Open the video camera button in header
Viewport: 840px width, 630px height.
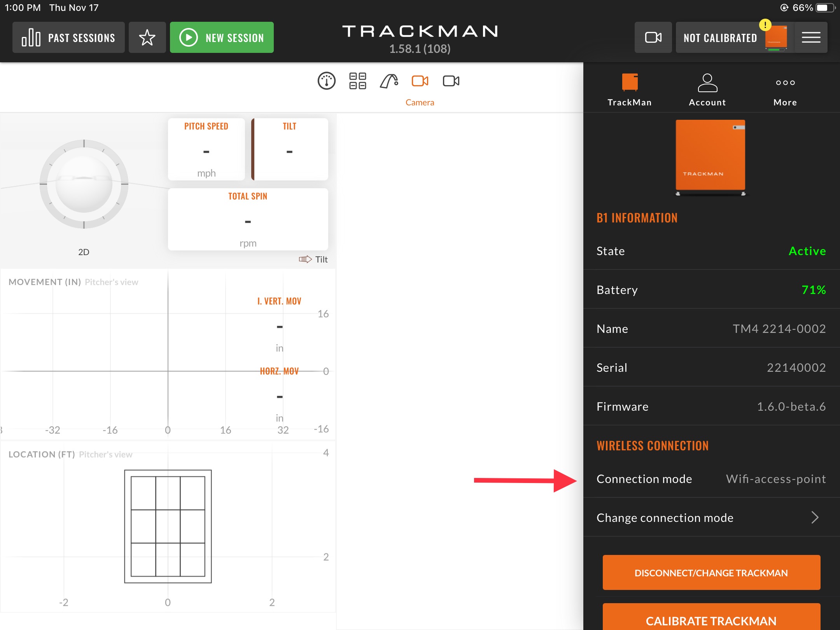(653, 37)
